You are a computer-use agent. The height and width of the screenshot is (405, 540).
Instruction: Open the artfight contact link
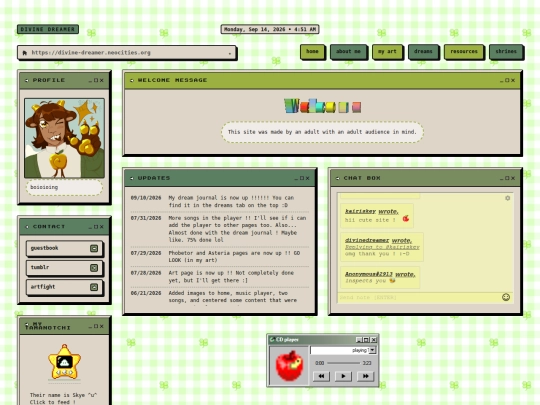coord(64,287)
